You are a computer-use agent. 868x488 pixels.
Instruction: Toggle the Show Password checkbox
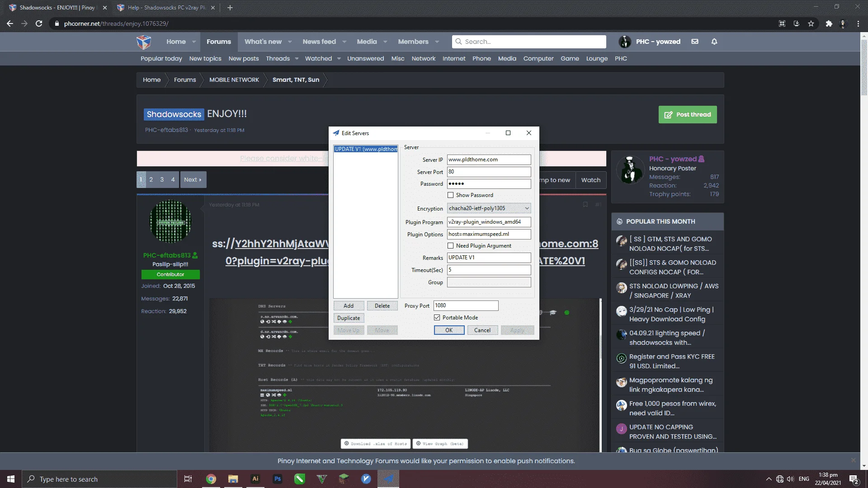(x=450, y=195)
